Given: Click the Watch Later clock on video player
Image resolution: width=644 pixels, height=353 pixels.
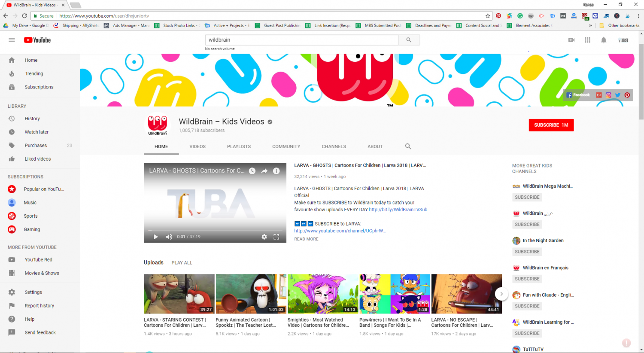Looking at the screenshot, I should (x=252, y=171).
